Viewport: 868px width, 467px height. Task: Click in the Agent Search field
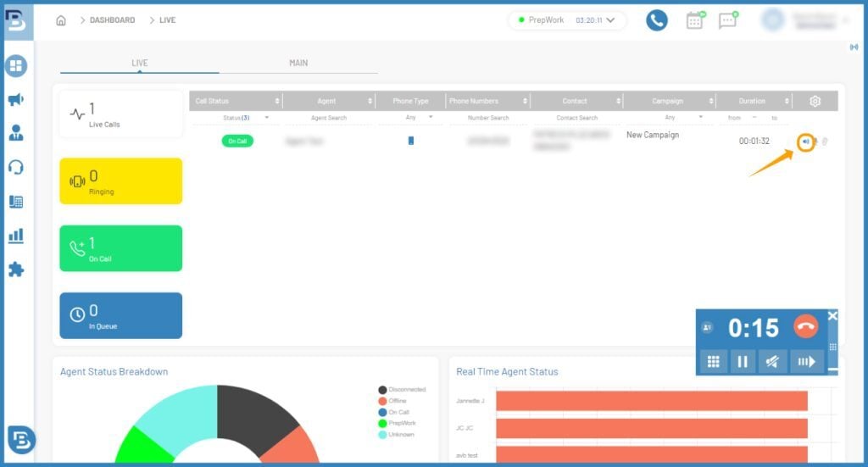(329, 118)
